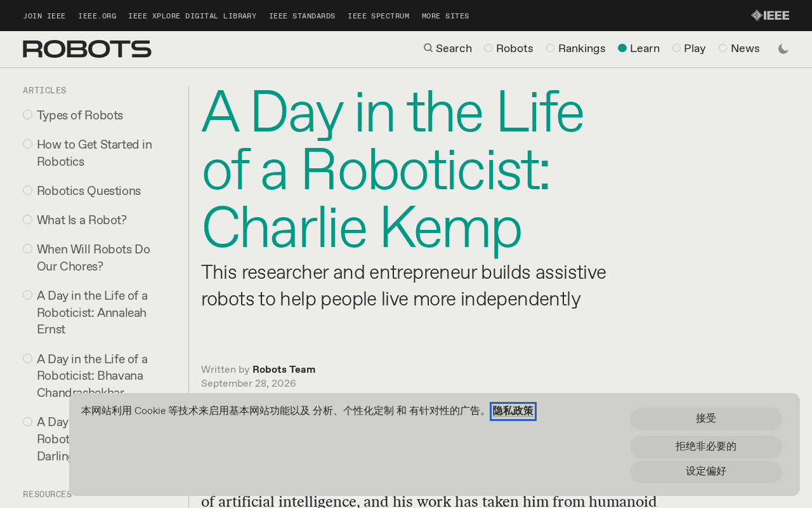
Task: Click 拒绝非必要的 to reject non-essential cookies
Action: tap(706, 446)
